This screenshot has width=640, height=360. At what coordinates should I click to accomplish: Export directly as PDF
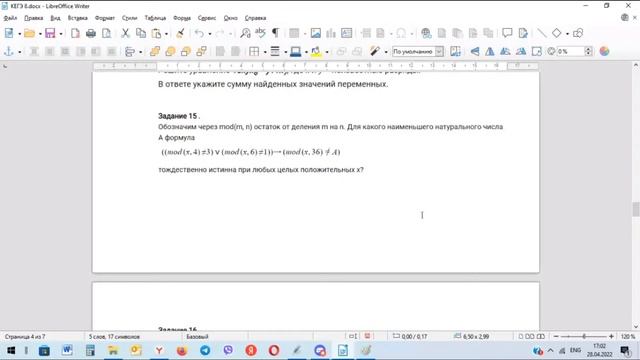point(75,33)
